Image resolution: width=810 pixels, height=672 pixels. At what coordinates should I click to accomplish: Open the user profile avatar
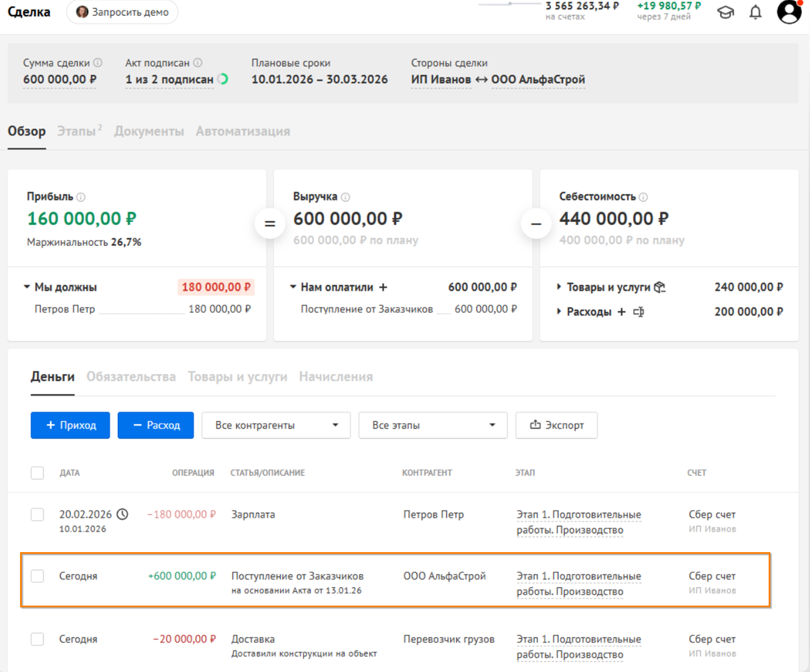[789, 12]
